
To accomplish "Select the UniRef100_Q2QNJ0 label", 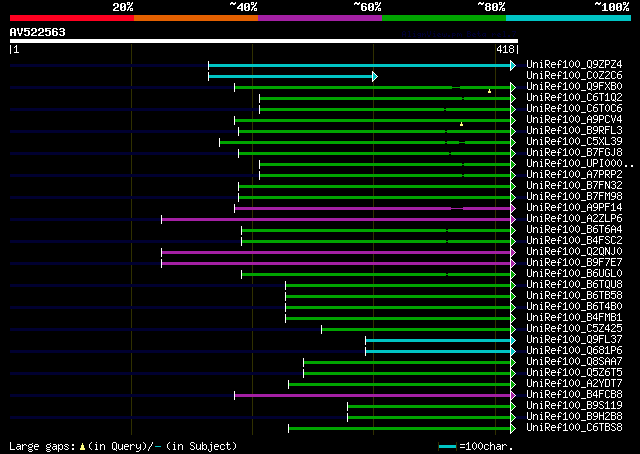I will [x=574, y=252].
